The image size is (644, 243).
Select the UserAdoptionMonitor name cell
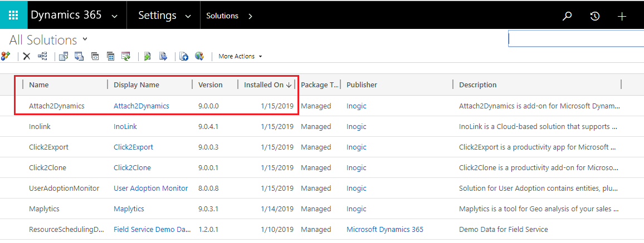(64, 188)
